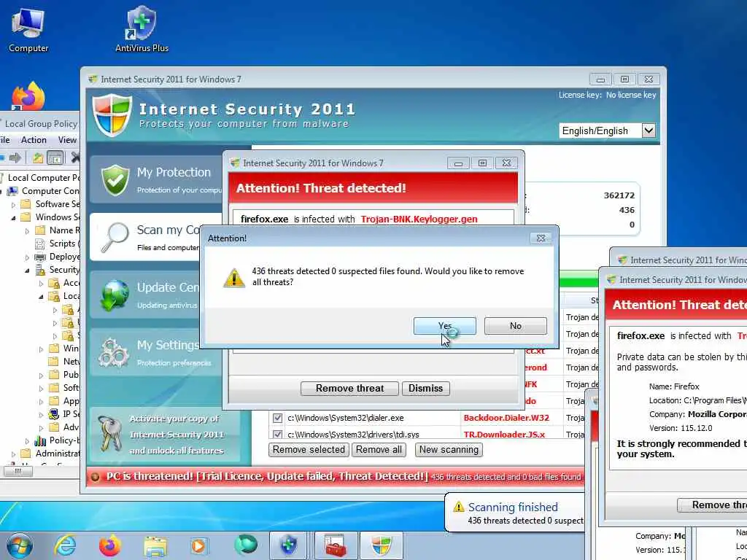
Task: Open the Firefox desktop icon
Action: coord(28,96)
